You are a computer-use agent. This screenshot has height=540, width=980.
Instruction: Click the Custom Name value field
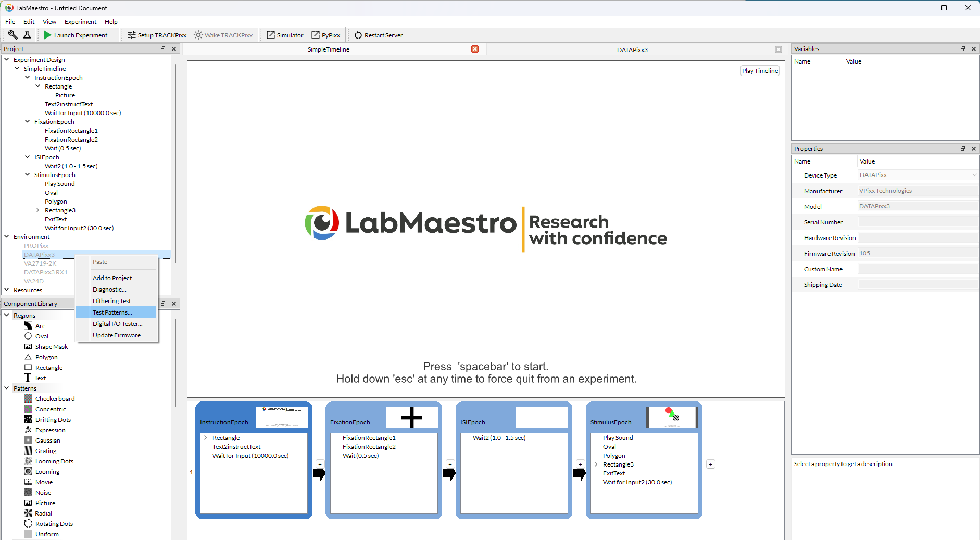click(918, 269)
